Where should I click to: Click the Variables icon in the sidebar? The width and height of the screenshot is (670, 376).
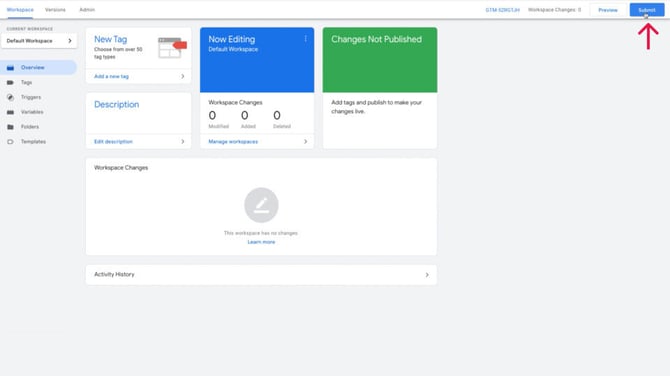[10, 112]
